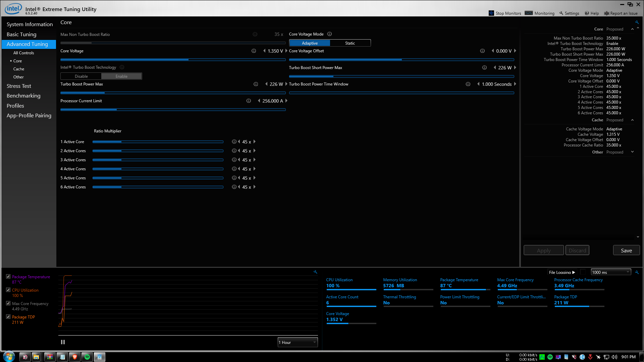Image resolution: width=644 pixels, height=362 pixels.
Task: Click wrench icon above the proposed settings panel
Action: pos(637,22)
